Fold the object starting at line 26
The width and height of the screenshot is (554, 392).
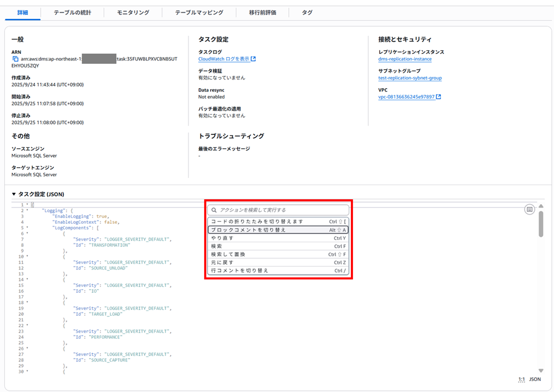27,348
